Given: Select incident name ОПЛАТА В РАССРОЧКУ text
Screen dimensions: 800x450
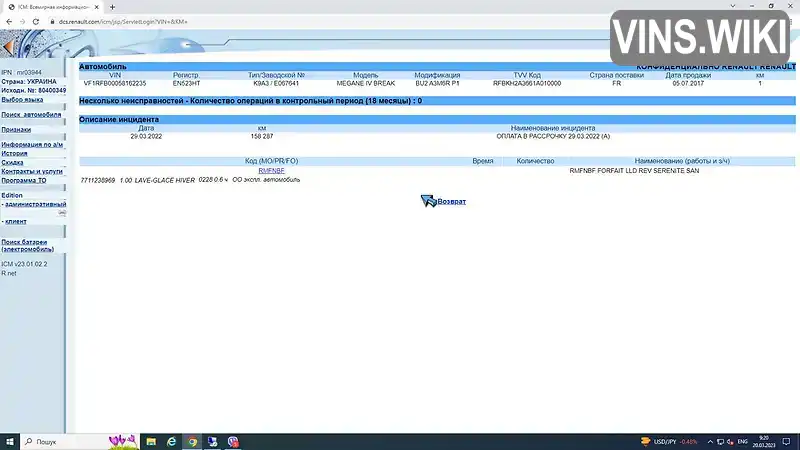Looking at the screenshot, I should point(553,136).
